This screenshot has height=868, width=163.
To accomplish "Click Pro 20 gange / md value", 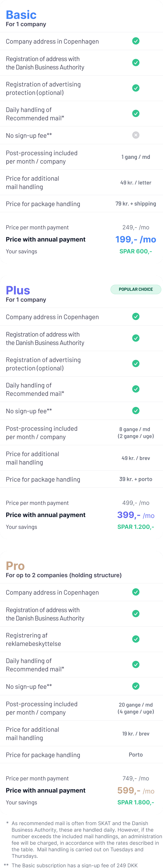I will (x=136, y=705).
